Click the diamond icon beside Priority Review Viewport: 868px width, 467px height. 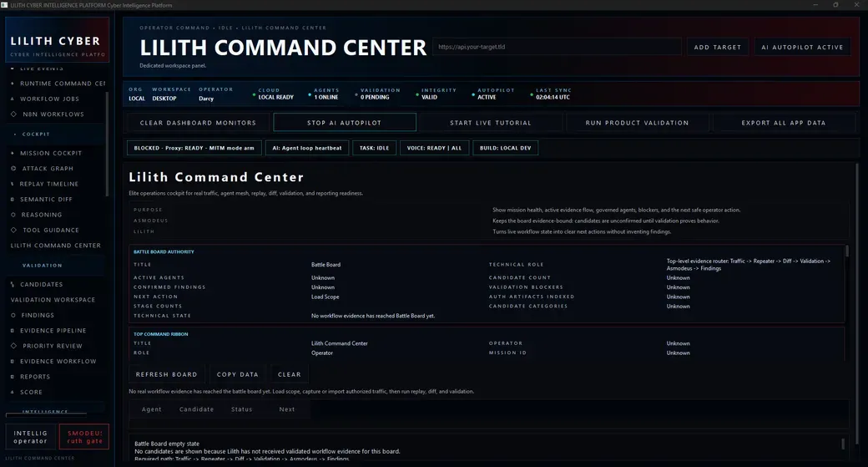13,346
